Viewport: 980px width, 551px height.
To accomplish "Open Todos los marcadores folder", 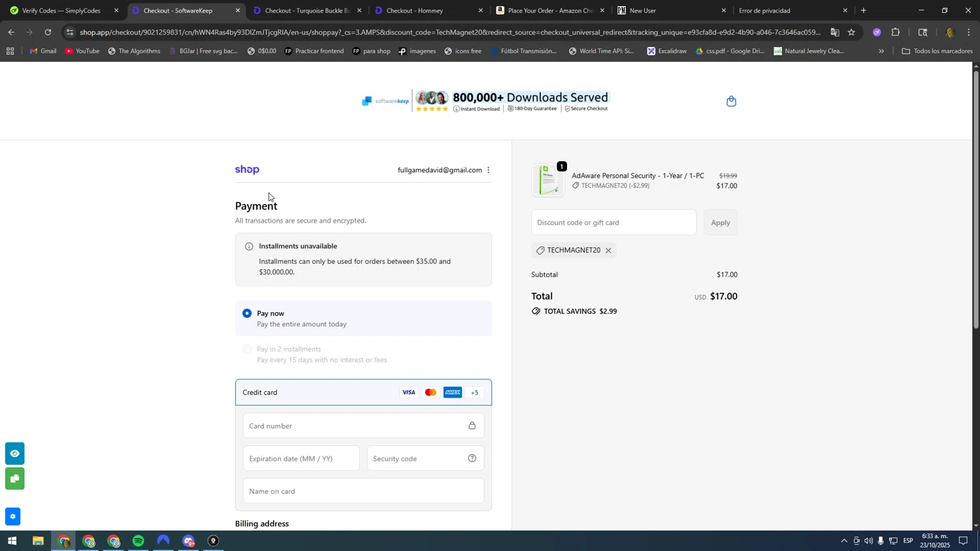I will (x=937, y=51).
